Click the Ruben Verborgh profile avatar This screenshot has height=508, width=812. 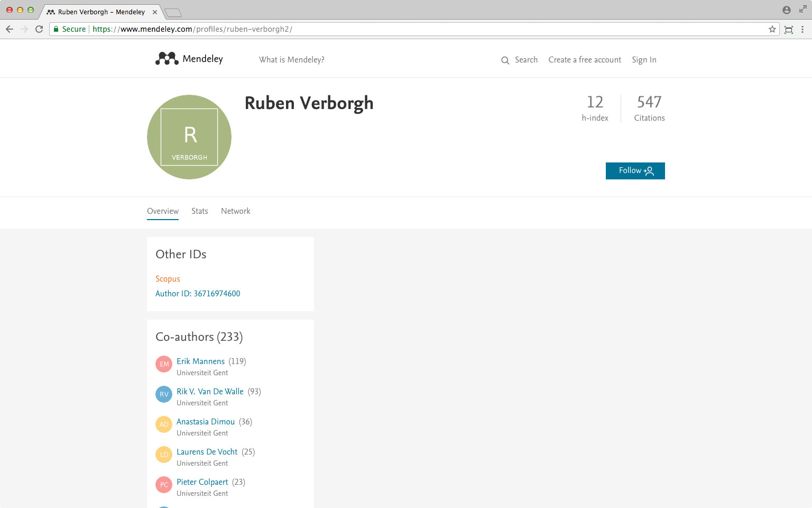(189, 137)
